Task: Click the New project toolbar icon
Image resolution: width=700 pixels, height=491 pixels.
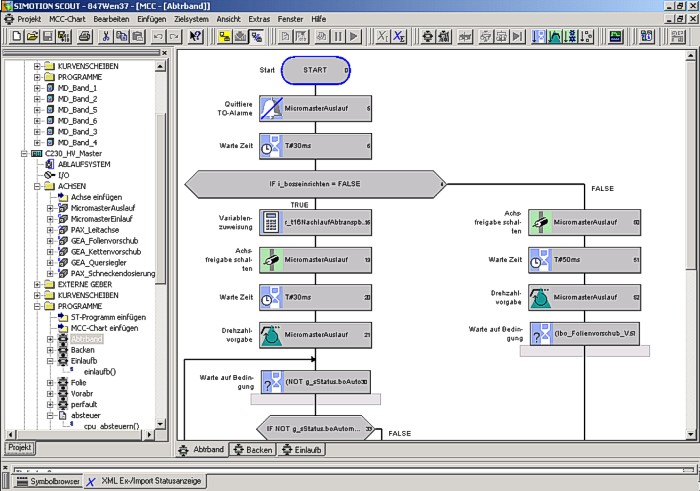Action: 17,37
